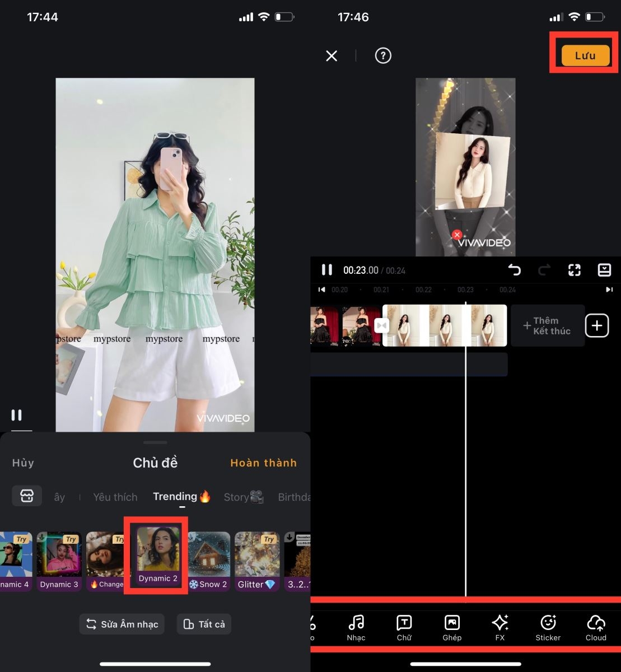Open the Cloud feature
Image resolution: width=621 pixels, height=672 pixels.
click(x=595, y=627)
